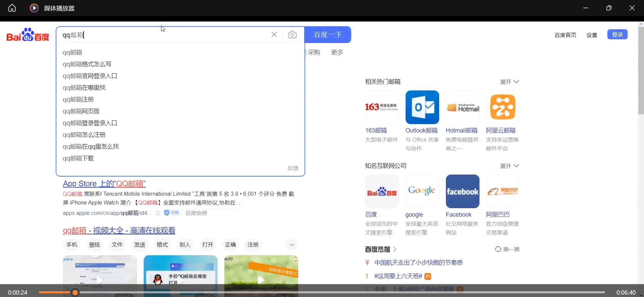Click the Facebook logo tile
The image size is (644, 297).
pyautogui.click(x=462, y=191)
